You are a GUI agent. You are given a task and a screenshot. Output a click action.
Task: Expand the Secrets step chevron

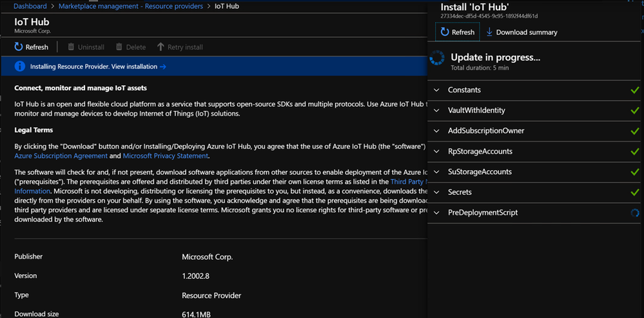(x=436, y=192)
